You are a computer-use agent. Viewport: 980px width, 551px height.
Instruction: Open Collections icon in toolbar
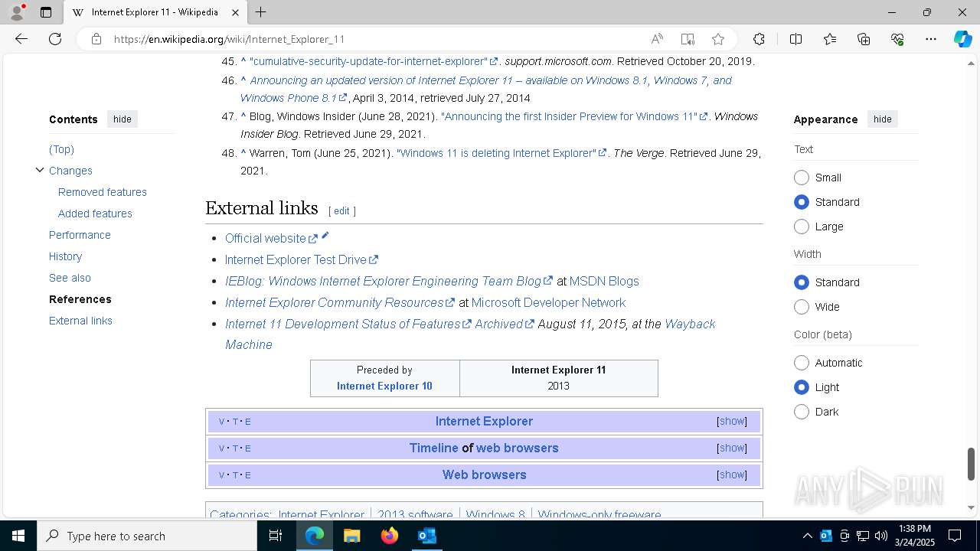coord(864,39)
